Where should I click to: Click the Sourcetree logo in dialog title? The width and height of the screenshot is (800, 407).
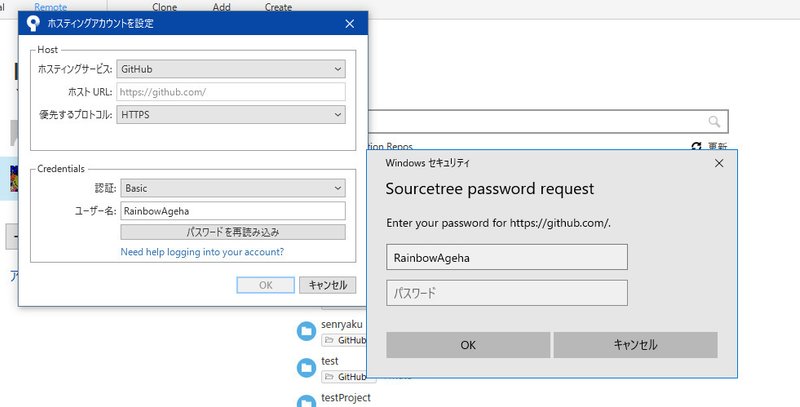pos(33,23)
